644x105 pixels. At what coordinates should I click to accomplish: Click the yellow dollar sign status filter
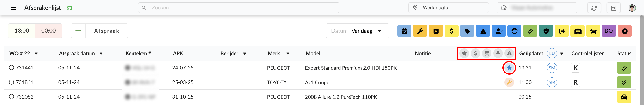click(451, 31)
